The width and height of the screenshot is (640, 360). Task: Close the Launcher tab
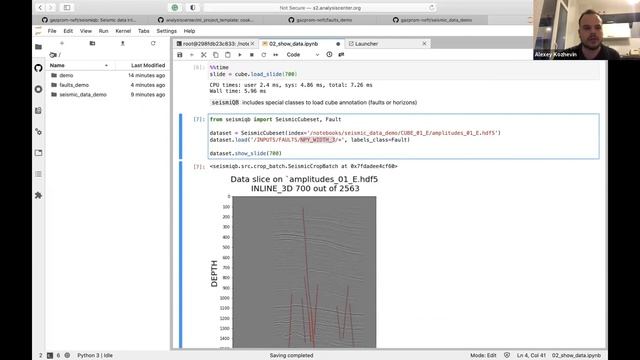424,44
